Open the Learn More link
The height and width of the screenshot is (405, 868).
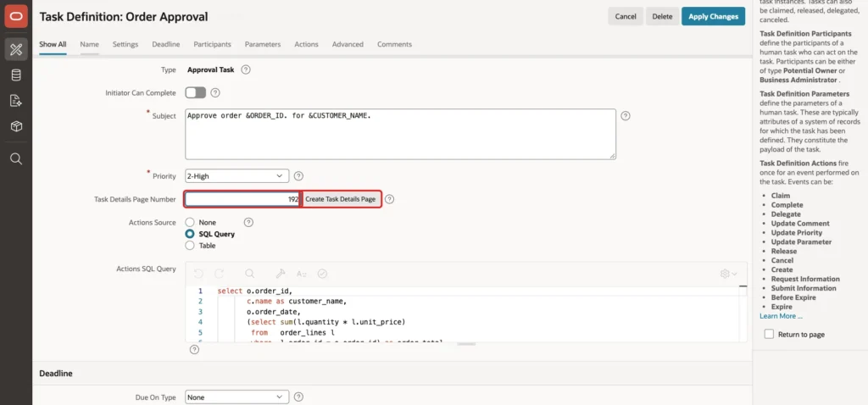pos(781,316)
